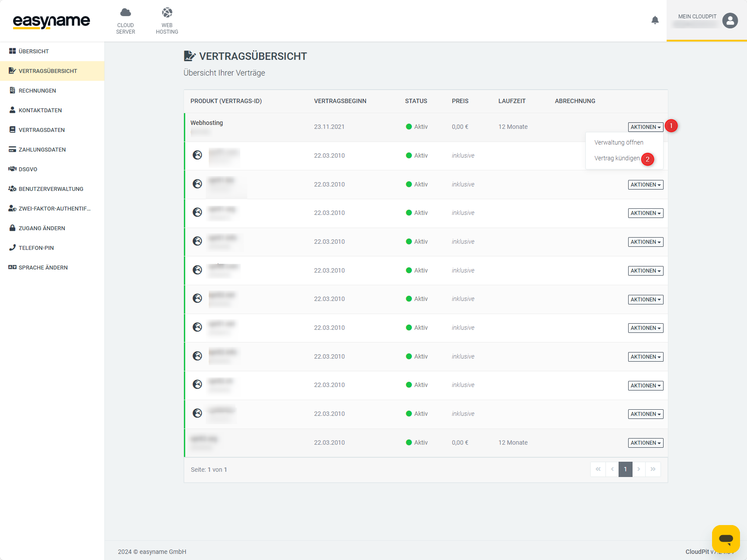
Task: Expand the Aktionen dropdown for Webhosting row
Action: pos(645,127)
